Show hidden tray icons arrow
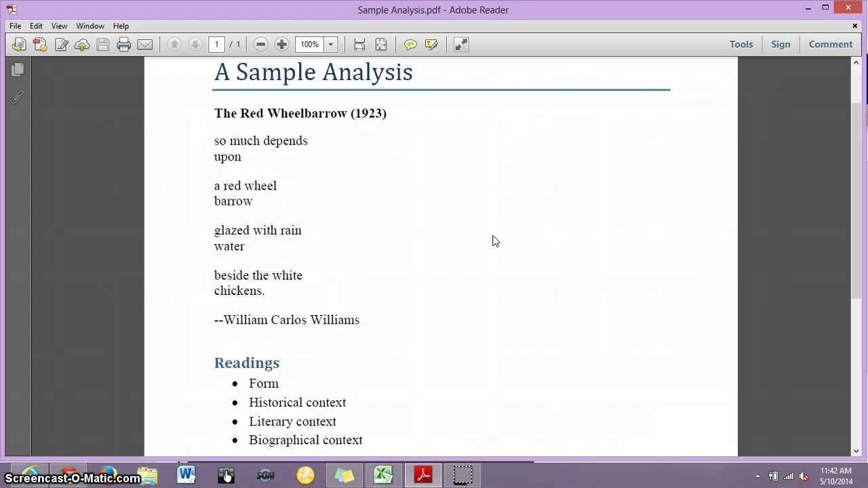The image size is (868, 488). (x=758, y=476)
